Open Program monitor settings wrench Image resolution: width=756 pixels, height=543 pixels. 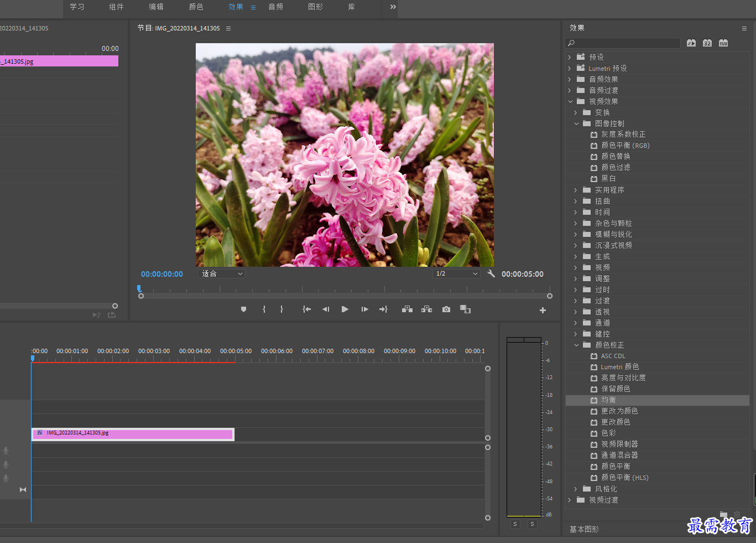tap(491, 274)
